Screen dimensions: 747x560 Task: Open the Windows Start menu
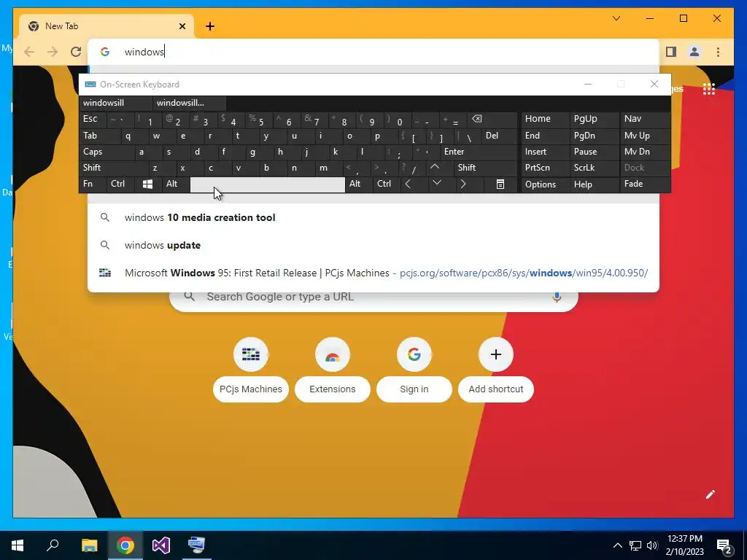(x=18, y=545)
